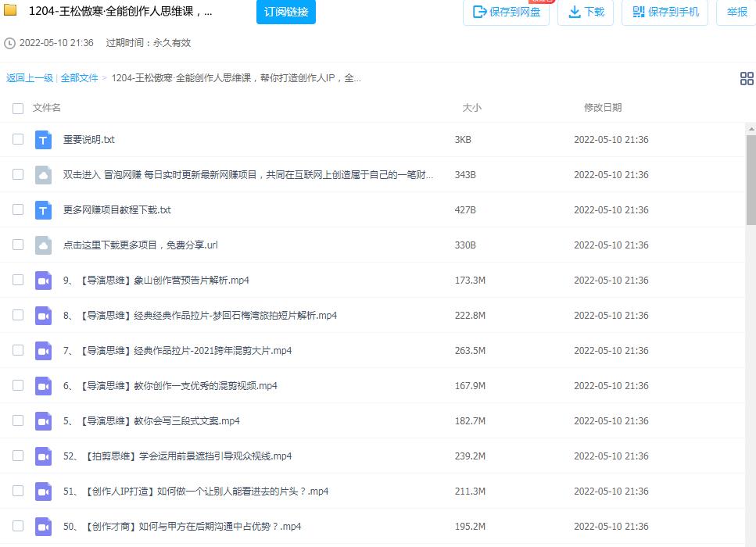Check the box for 5、三段式文案.mp4
This screenshot has width=756, height=547.
pos(18,420)
